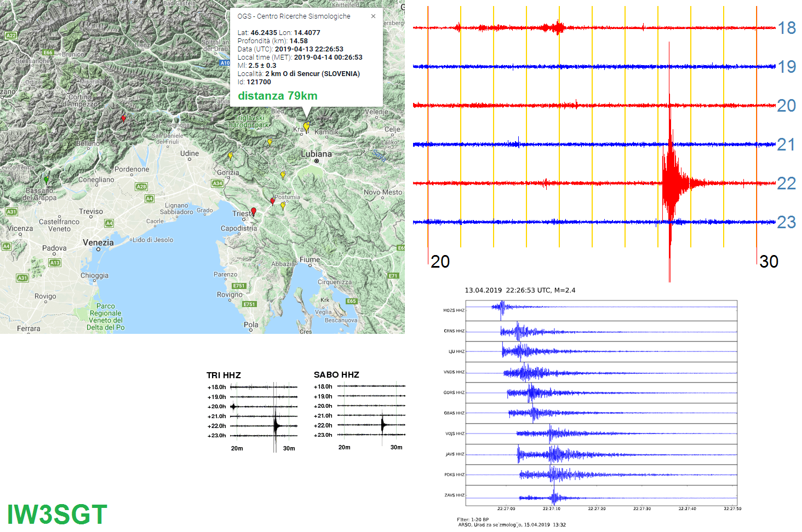
Task: Click the TRI HHZ chart title
Action: [x=224, y=375]
